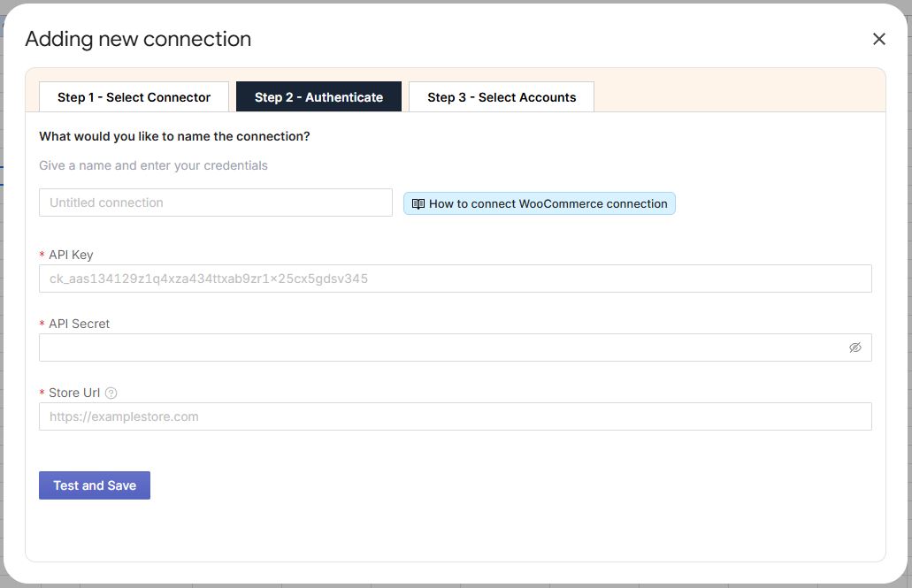Focus the API Secret password field

(x=456, y=347)
